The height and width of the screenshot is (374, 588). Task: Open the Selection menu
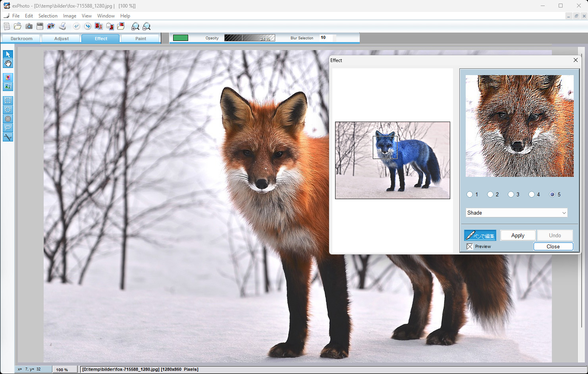click(48, 16)
